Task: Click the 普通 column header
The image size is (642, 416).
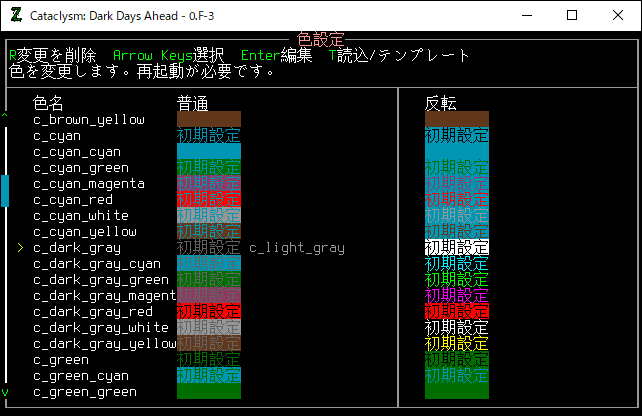Action: pos(193,103)
